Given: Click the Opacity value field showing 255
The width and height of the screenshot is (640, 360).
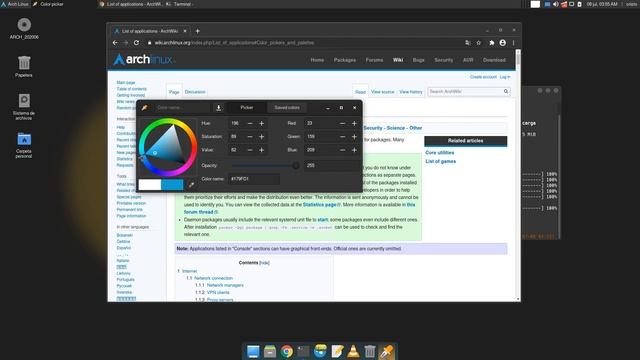Looking at the screenshot, I should point(331,165).
